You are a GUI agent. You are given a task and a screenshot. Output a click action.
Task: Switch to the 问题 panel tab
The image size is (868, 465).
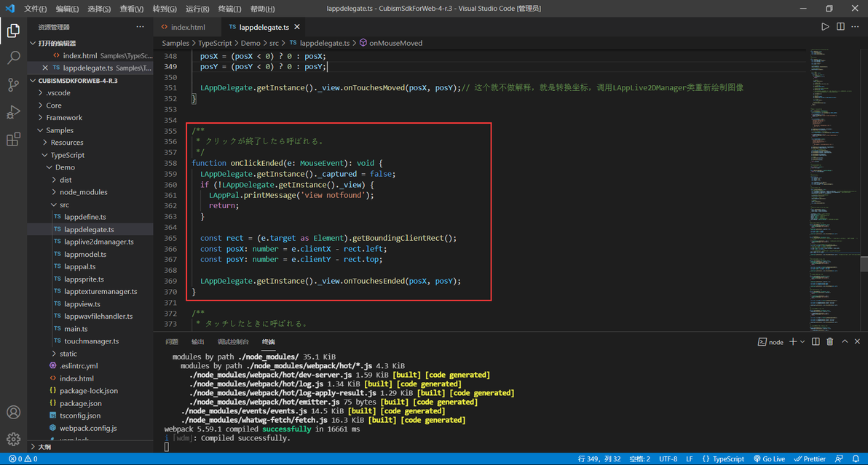pyautogui.click(x=172, y=342)
